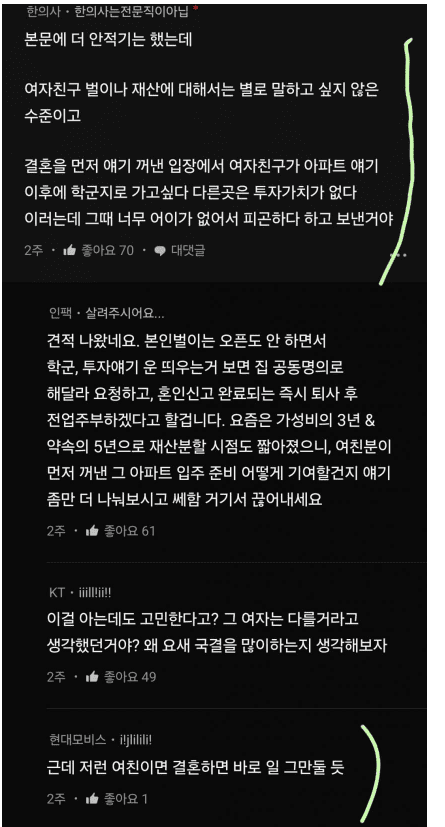Click the red asterisk beside top author

[x=196, y=10]
